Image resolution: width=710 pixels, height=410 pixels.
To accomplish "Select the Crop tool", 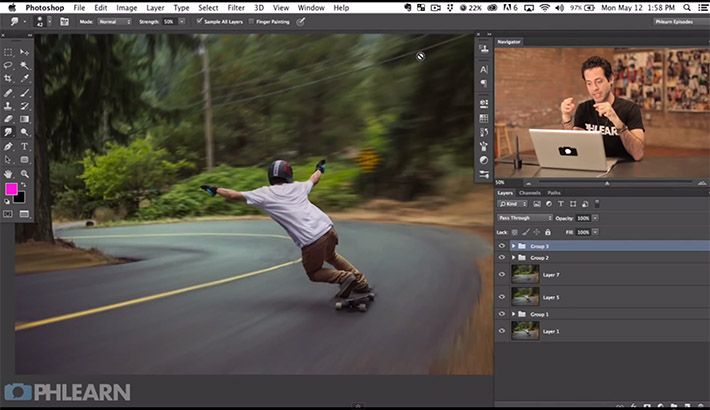I will coord(8,78).
